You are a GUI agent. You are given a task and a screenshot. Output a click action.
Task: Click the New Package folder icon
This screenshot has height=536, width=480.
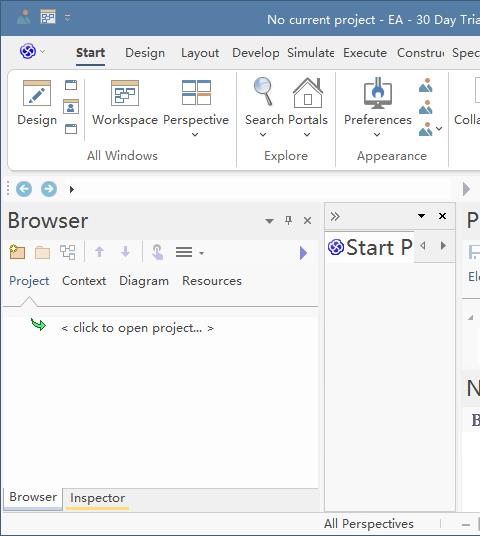tap(42, 253)
